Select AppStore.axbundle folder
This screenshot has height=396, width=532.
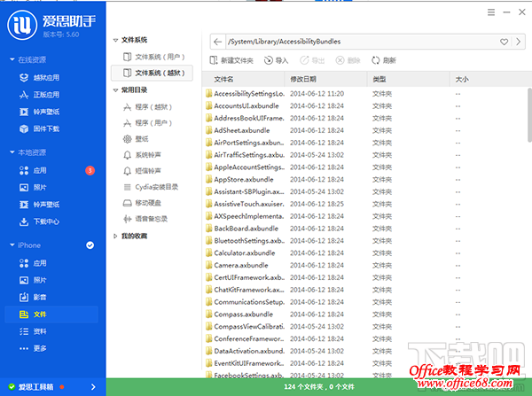[x=244, y=179]
